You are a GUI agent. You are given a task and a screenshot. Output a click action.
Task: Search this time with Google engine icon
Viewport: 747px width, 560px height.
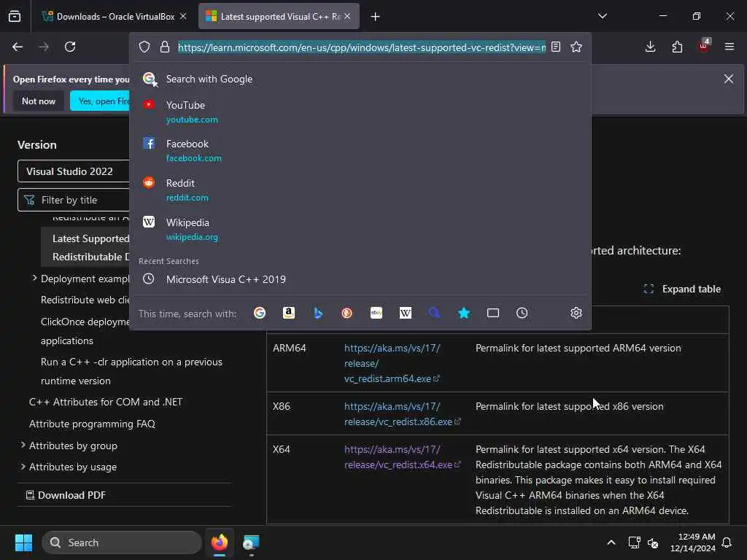260,313
